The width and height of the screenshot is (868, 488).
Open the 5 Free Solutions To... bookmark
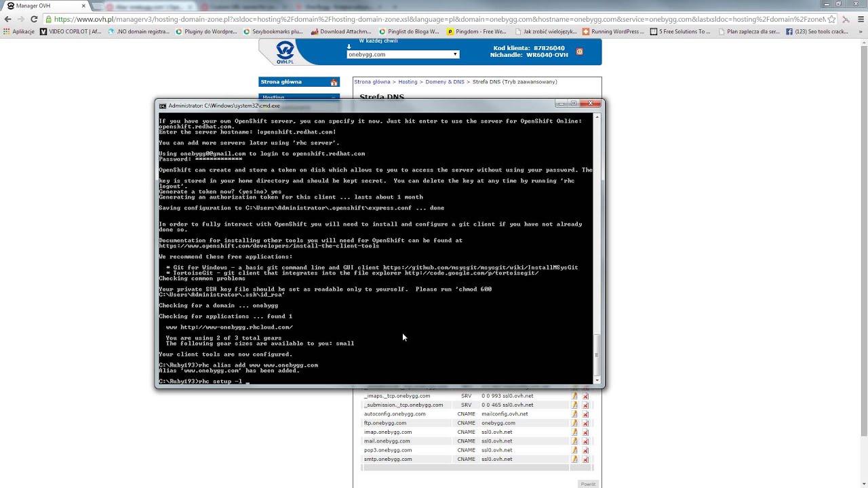click(680, 31)
